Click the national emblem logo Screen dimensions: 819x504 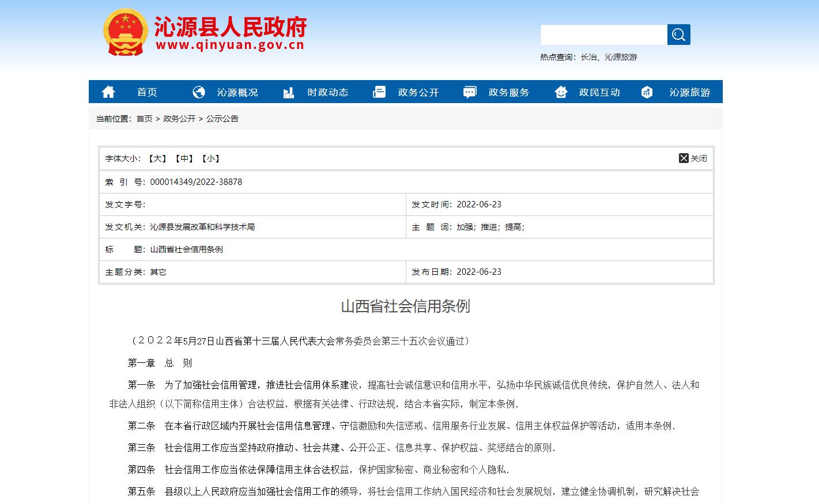(125, 32)
